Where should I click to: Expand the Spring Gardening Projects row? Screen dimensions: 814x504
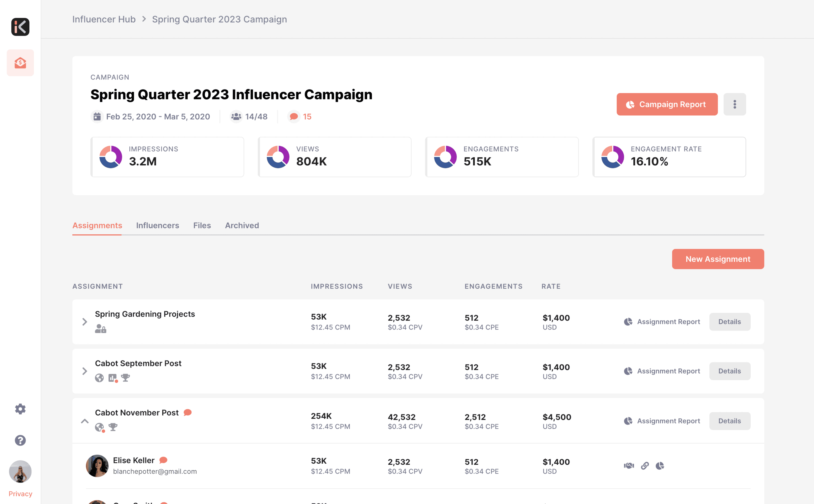[85, 322]
